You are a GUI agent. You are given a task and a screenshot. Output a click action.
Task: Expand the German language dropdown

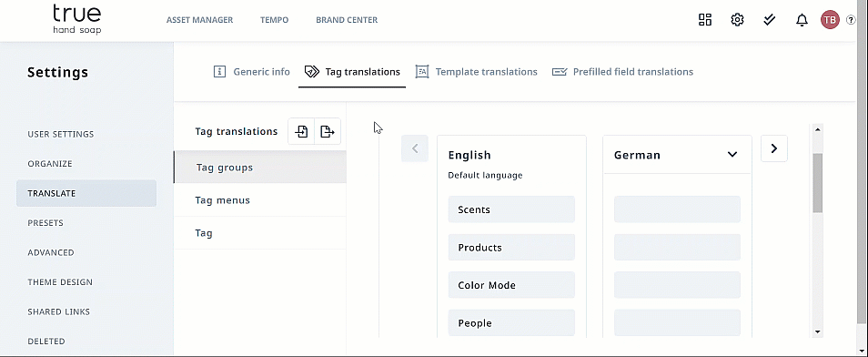(x=732, y=155)
